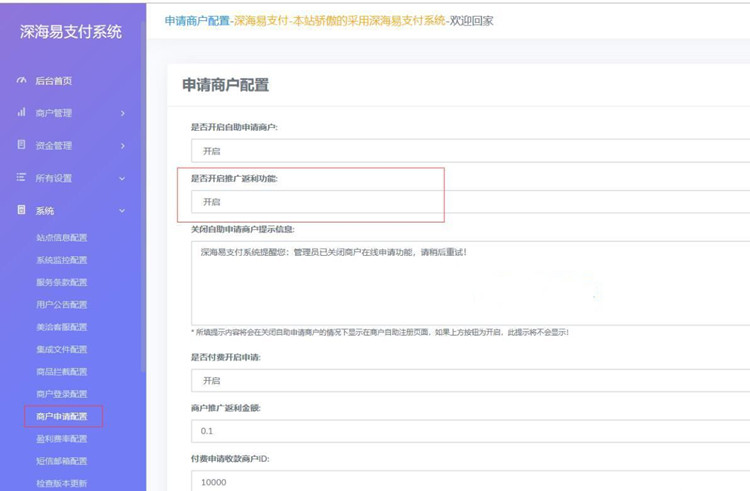Select 商户申请配置 menu item

point(62,416)
